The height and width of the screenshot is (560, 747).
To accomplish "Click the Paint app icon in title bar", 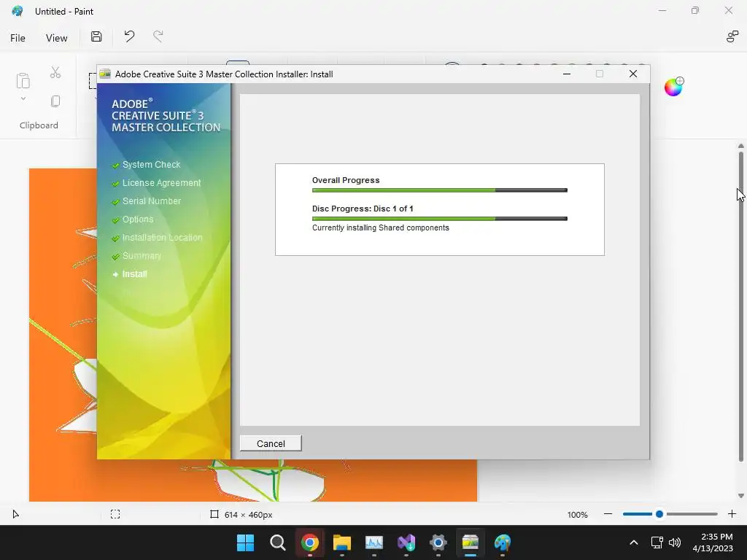I will click(18, 11).
